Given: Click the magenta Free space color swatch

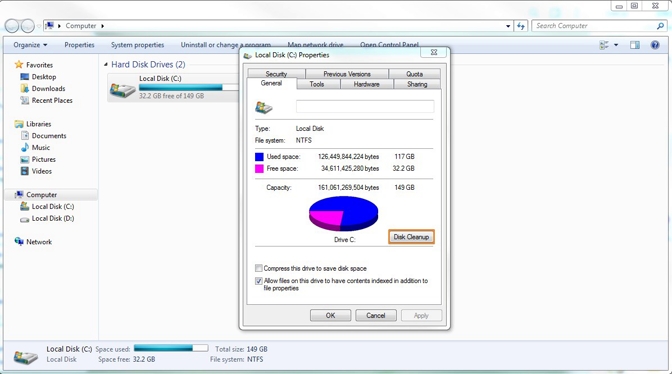Looking at the screenshot, I should [259, 169].
